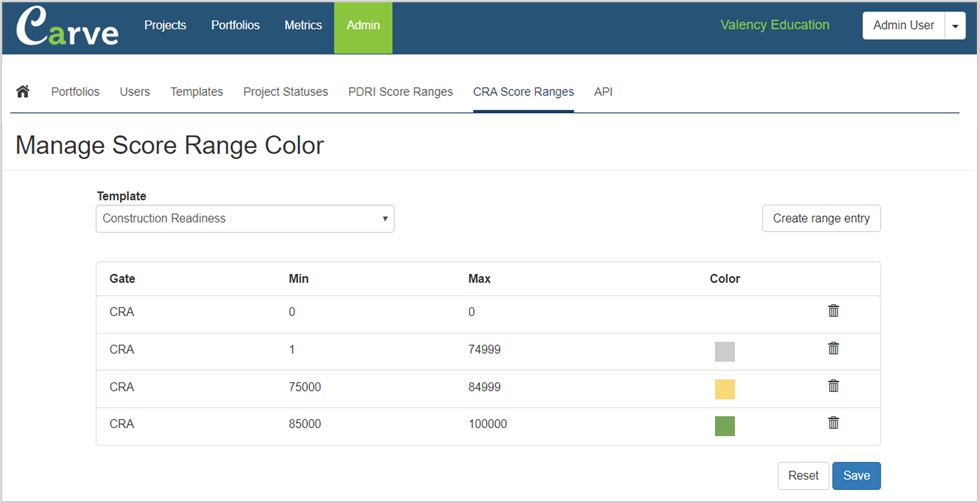Click the Manage Score Range Color heading
The width and height of the screenshot is (979, 503).
click(169, 145)
